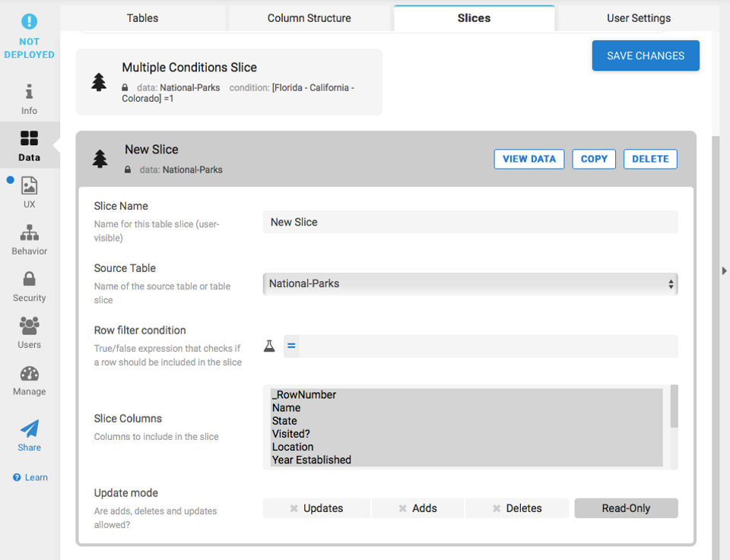Click the SAVE CHANGES button

click(x=646, y=55)
